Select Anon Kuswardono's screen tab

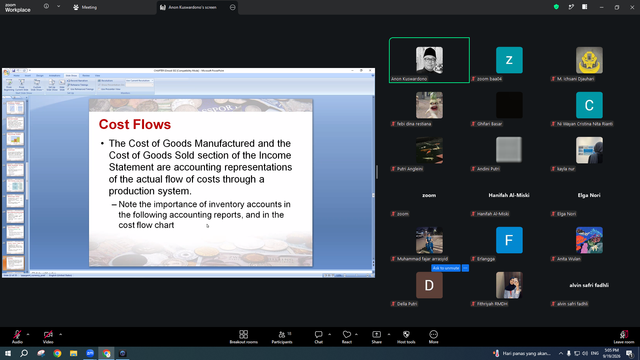click(193, 7)
